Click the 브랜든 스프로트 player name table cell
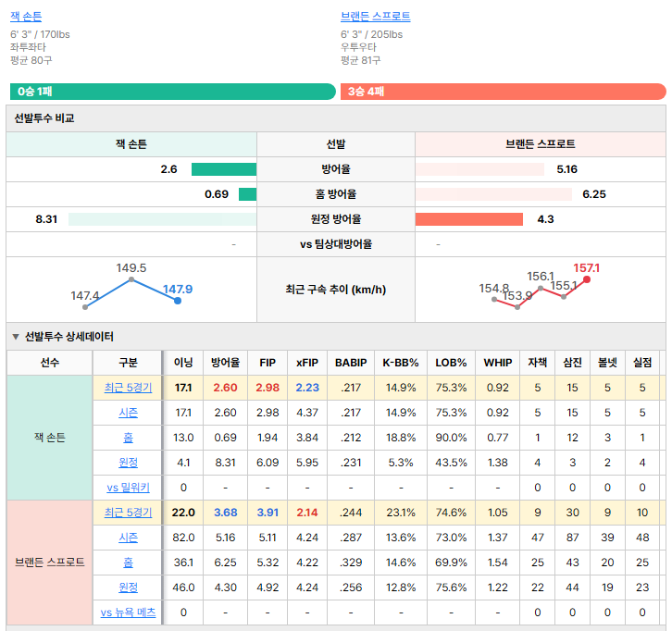This screenshot has height=631, width=672. (50, 562)
